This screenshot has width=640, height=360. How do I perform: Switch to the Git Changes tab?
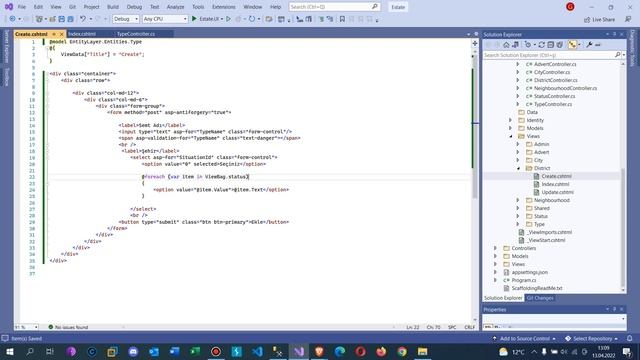point(540,298)
